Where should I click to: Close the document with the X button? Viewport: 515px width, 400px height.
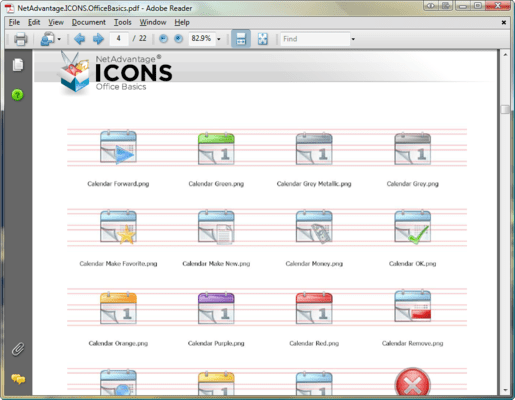[504, 22]
